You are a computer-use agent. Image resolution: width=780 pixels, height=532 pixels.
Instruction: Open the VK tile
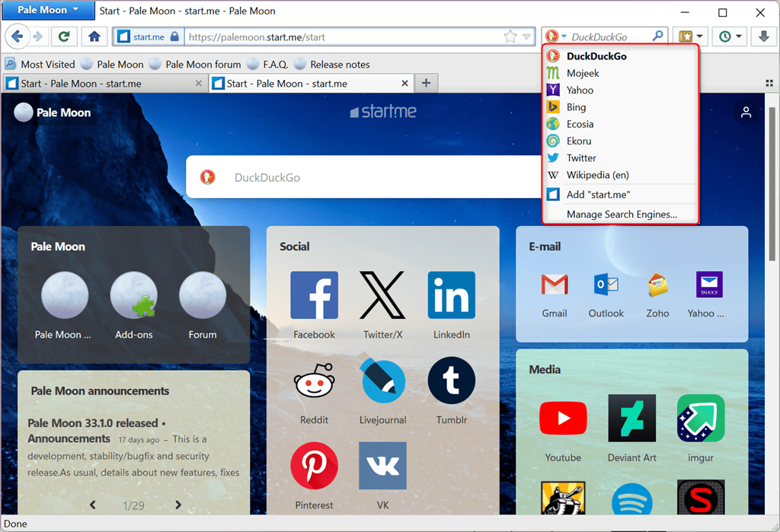382,476
